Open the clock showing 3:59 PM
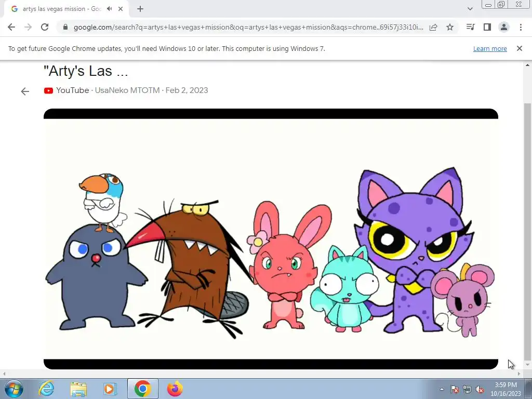 click(506, 389)
